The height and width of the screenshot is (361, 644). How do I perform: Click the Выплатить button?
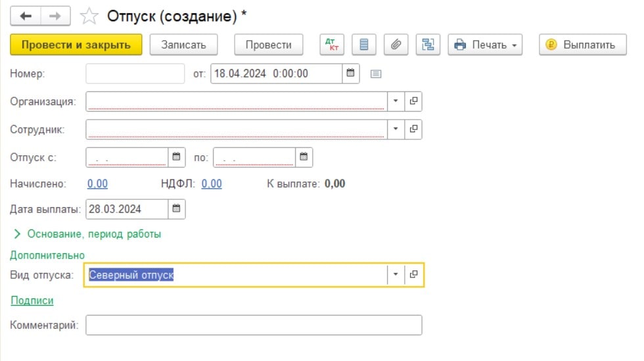click(583, 45)
